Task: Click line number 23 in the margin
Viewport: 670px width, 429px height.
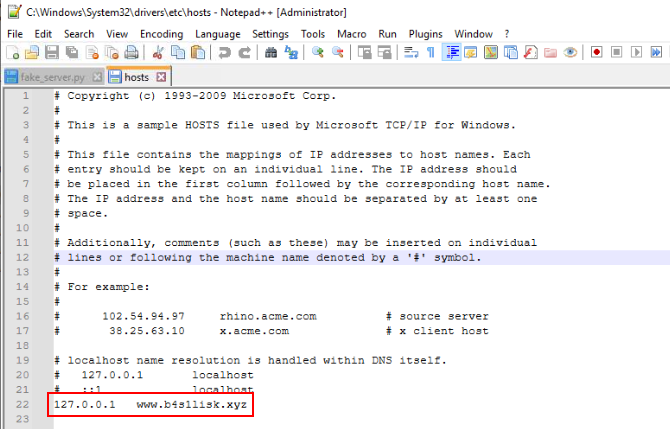Action: pyautogui.click(x=23, y=419)
